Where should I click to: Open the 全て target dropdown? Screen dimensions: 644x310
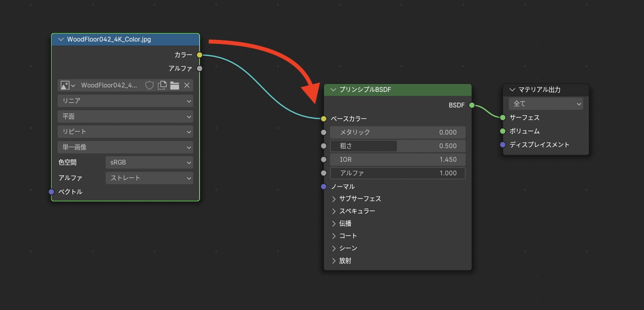[546, 104]
